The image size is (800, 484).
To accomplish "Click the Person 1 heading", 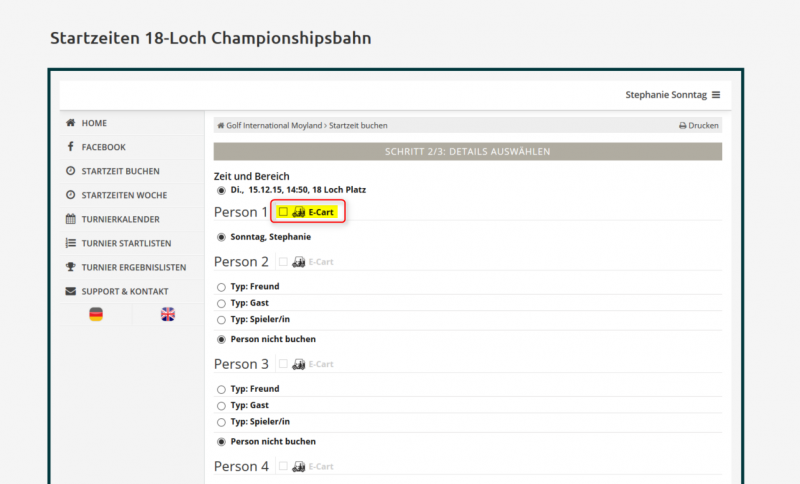I will point(241,212).
